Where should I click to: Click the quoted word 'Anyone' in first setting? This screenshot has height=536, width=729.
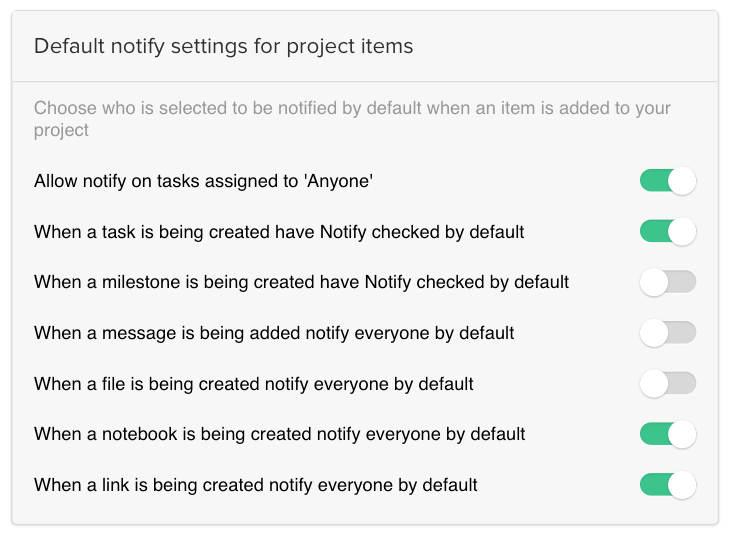tap(343, 181)
